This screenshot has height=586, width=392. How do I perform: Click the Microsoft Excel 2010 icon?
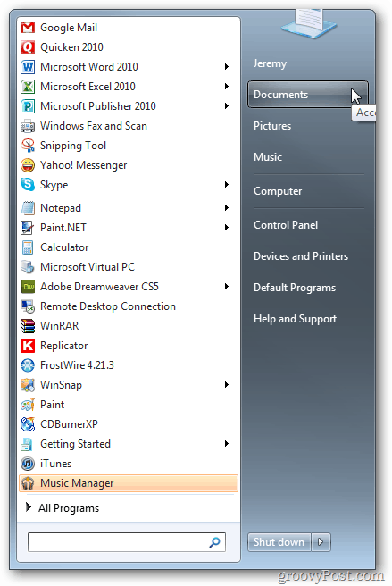[x=28, y=87]
